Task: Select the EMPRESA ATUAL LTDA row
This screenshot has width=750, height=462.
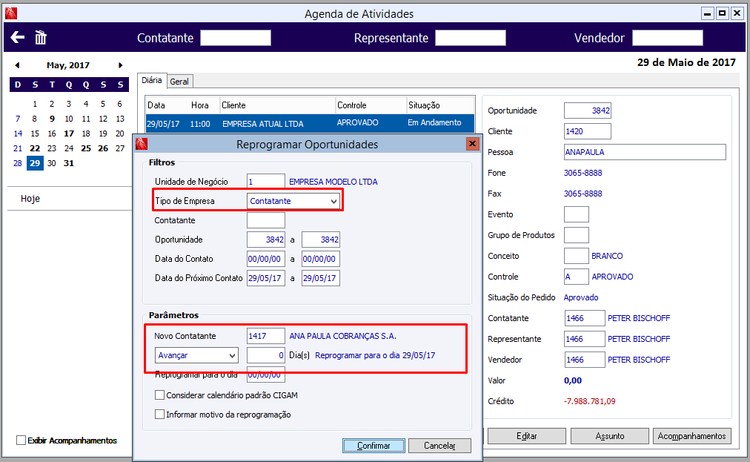Action: [309, 123]
